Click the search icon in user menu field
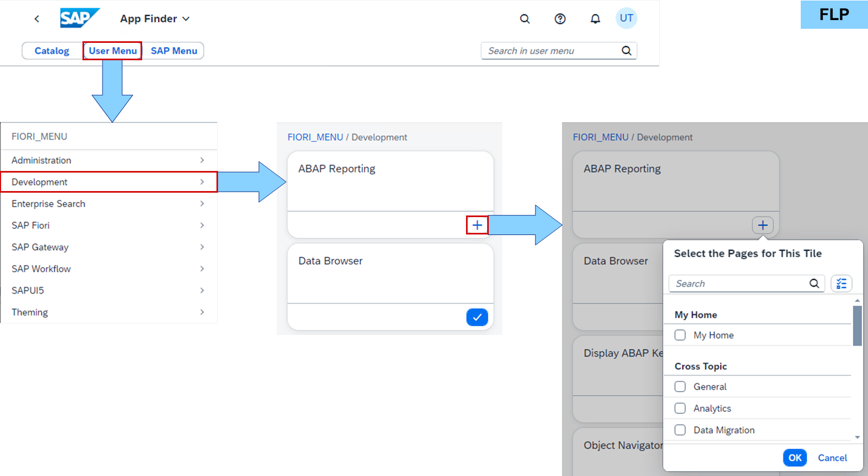 click(x=627, y=51)
